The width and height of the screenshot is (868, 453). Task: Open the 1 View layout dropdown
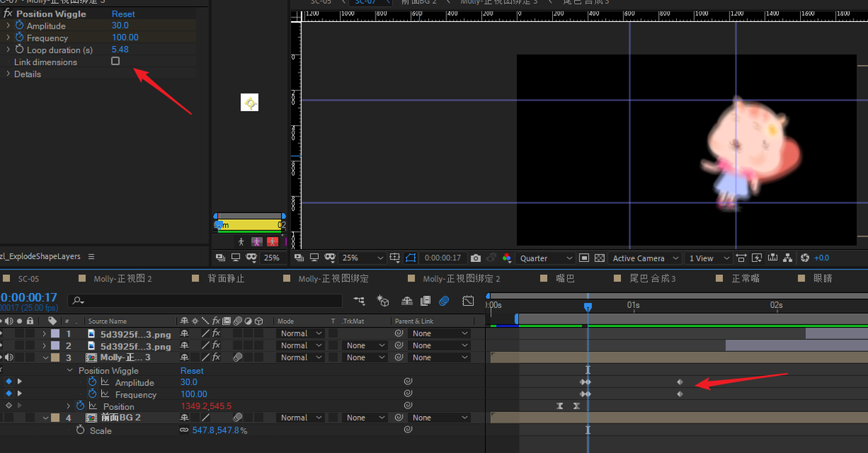tap(709, 257)
